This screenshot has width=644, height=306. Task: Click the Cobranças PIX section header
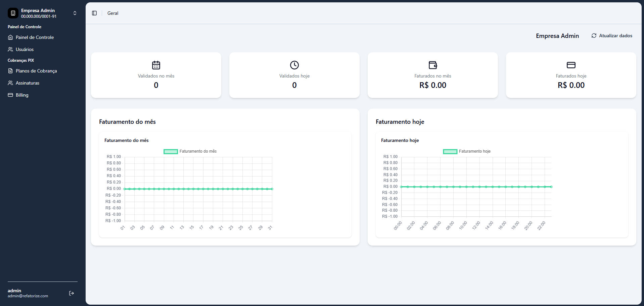(21, 60)
